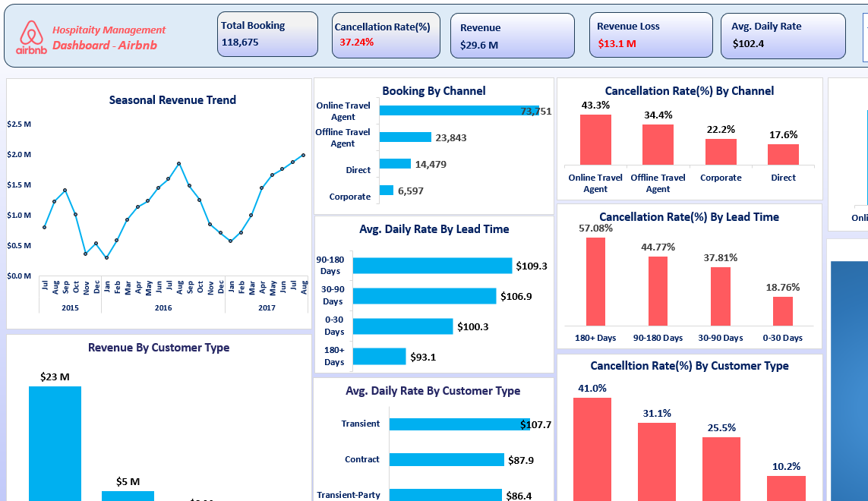The image size is (868, 501).
Task: Select the 41.0% customer type column
Action: click(592, 449)
